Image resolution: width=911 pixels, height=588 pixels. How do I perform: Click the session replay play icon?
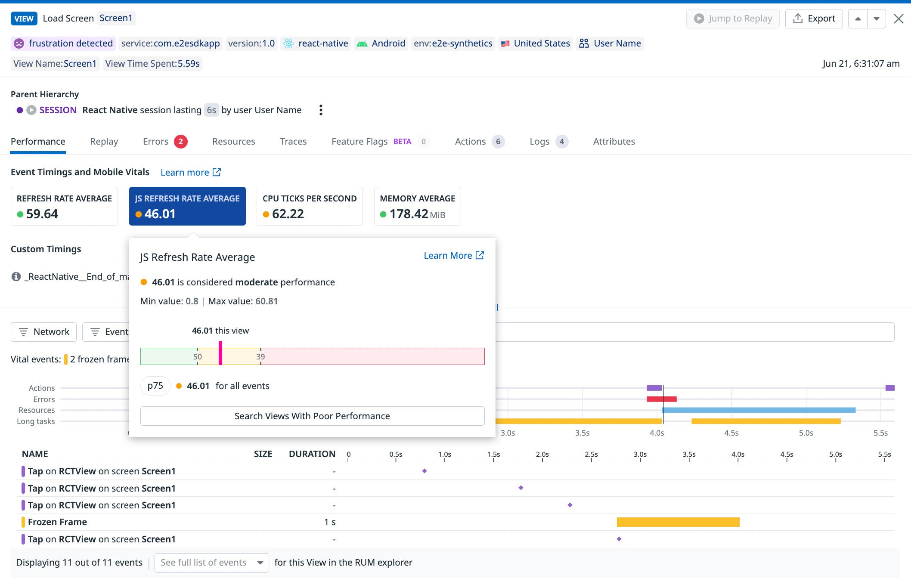tap(31, 110)
